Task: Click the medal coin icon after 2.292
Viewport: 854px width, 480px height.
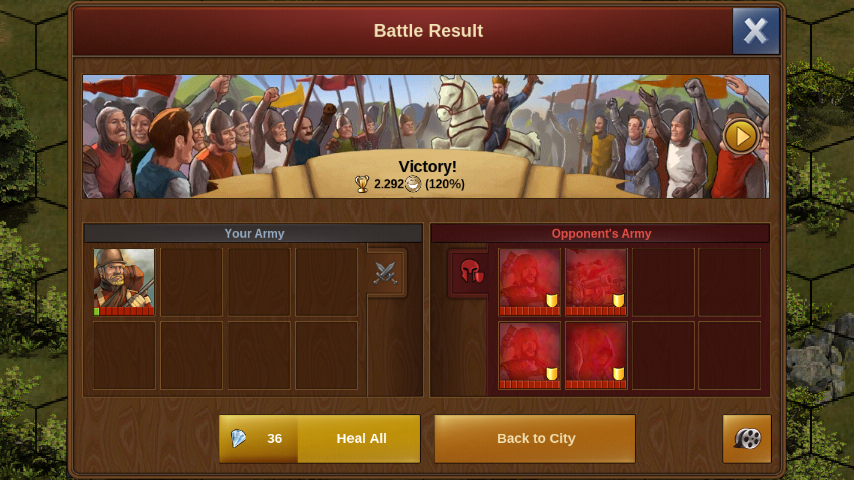Action: pos(413,184)
